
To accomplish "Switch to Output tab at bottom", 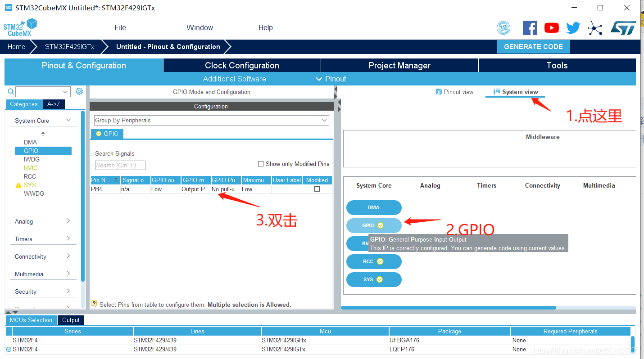I will tap(71, 320).
